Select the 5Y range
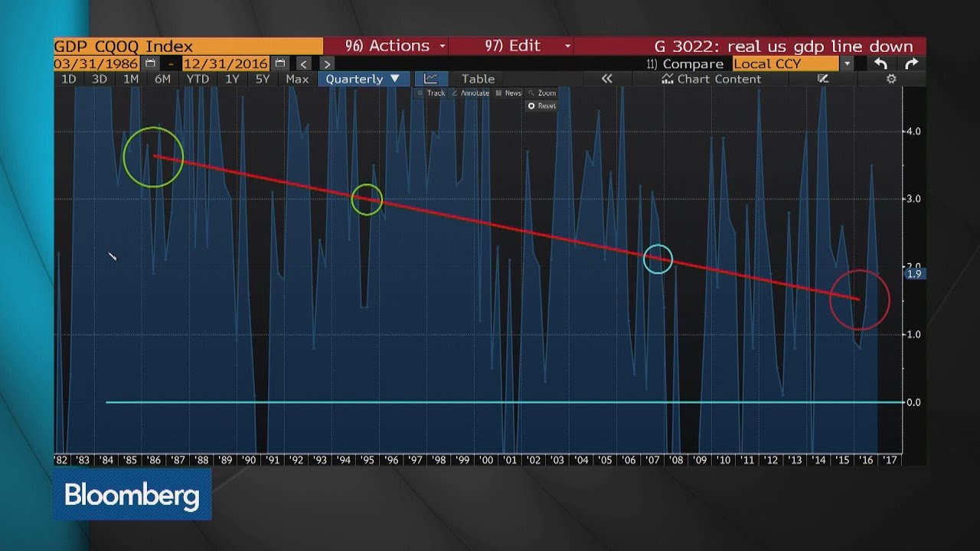Screen dimensions: 980x551 tap(262, 79)
